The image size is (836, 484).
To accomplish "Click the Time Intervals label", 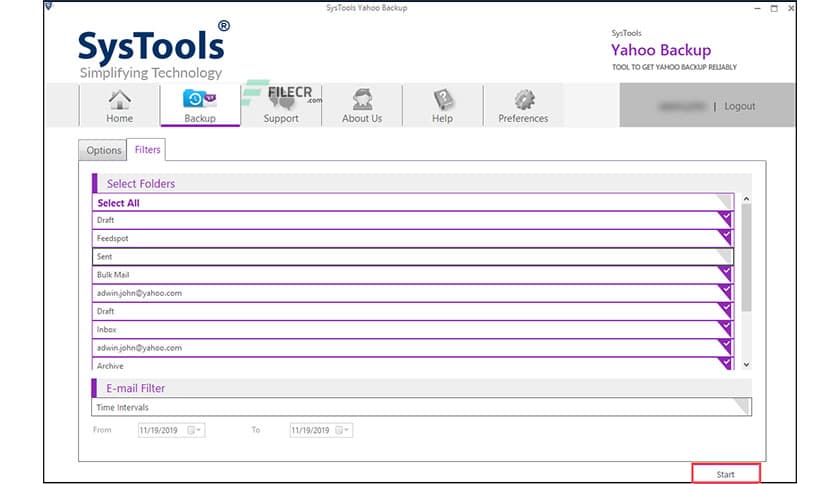I will [x=122, y=407].
